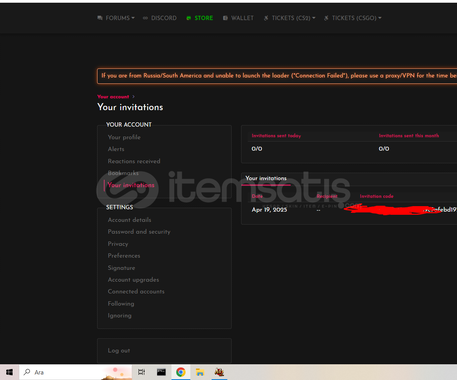Click the 'Invitations sent this month' label

(409, 136)
